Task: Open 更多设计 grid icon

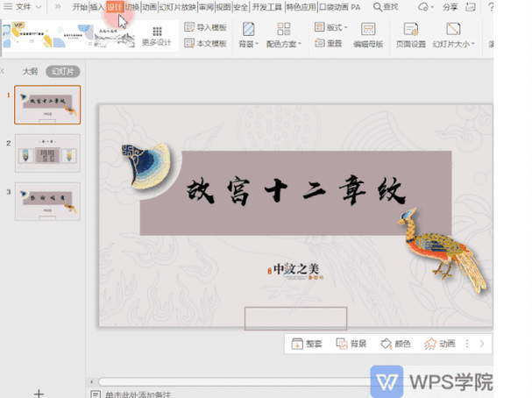Action: 157,32
